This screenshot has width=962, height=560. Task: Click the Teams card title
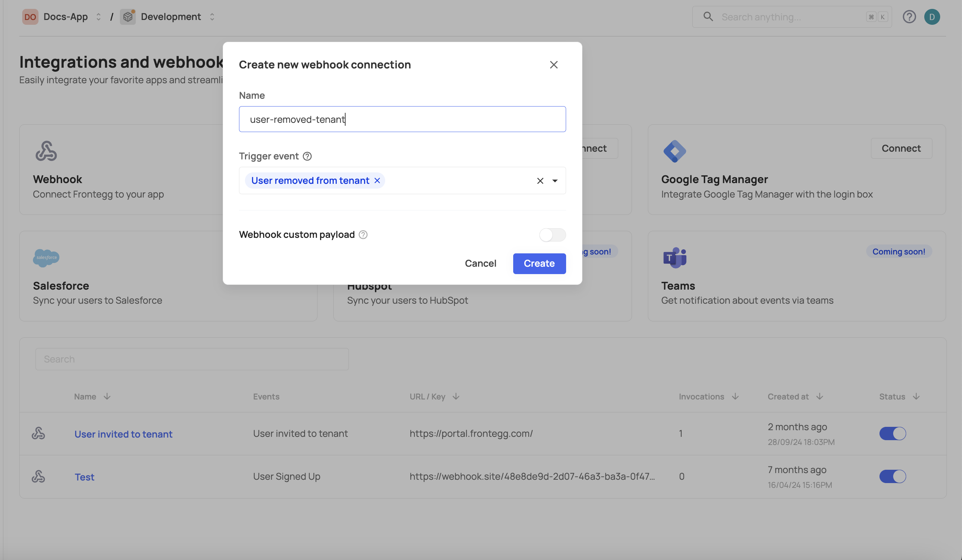[x=678, y=286]
